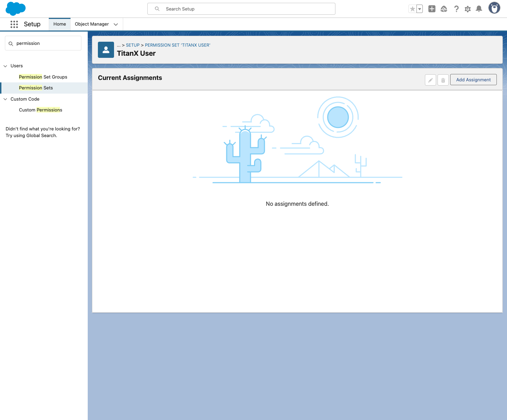The height and width of the screenshot is (420, 507).
Task: Click the PERMISSION SET 'TITANX USER' breadcrumb
Action: click(x=178, y=45)
